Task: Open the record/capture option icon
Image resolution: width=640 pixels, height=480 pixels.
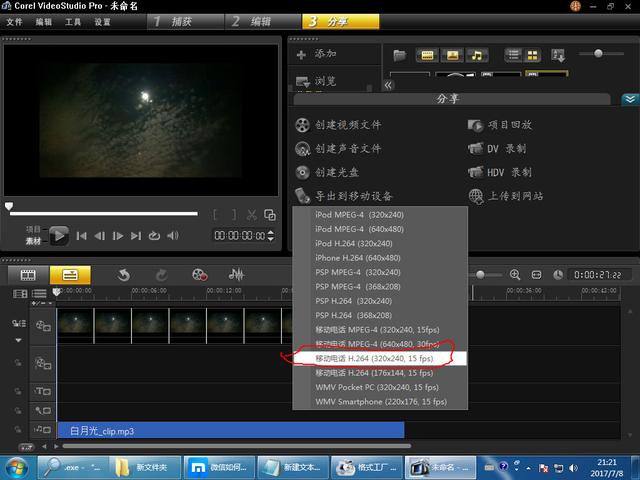Action: (x=200, y=274)
